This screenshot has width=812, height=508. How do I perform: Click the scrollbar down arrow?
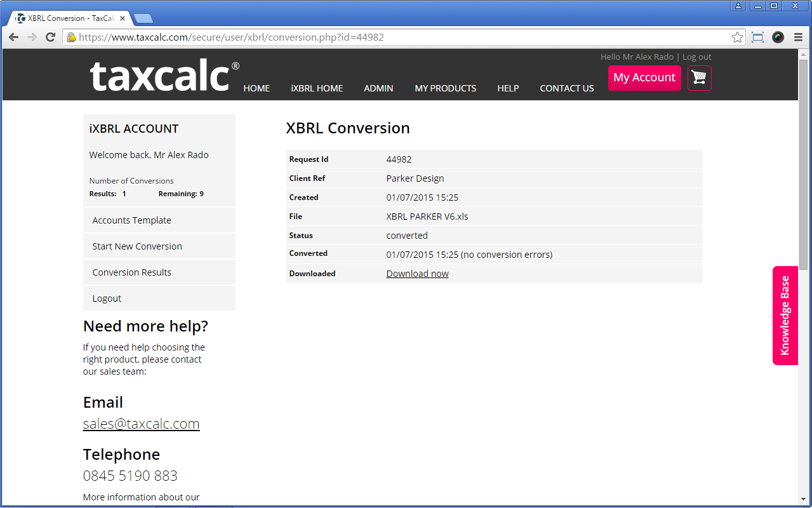[804, 500]
